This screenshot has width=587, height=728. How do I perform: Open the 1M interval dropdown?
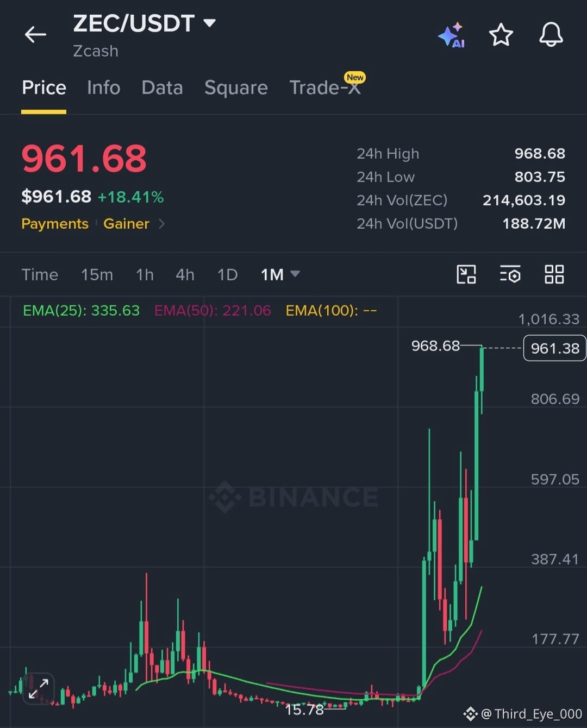pyautogui.click(x=280, y=274)
